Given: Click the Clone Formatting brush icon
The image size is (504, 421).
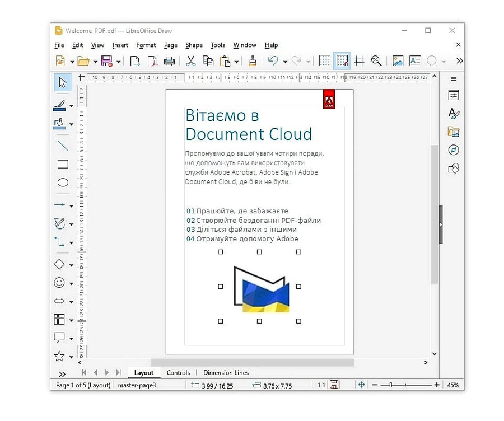Looking at the screenshot, I should [x=253, y=60].
